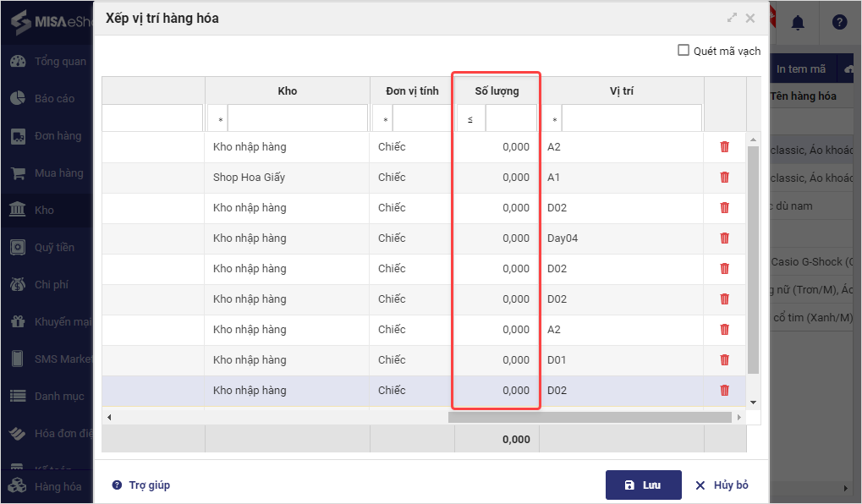Open Báo cáo menu item
This screenshot has width=862, height=504.
tap(54, 99)
